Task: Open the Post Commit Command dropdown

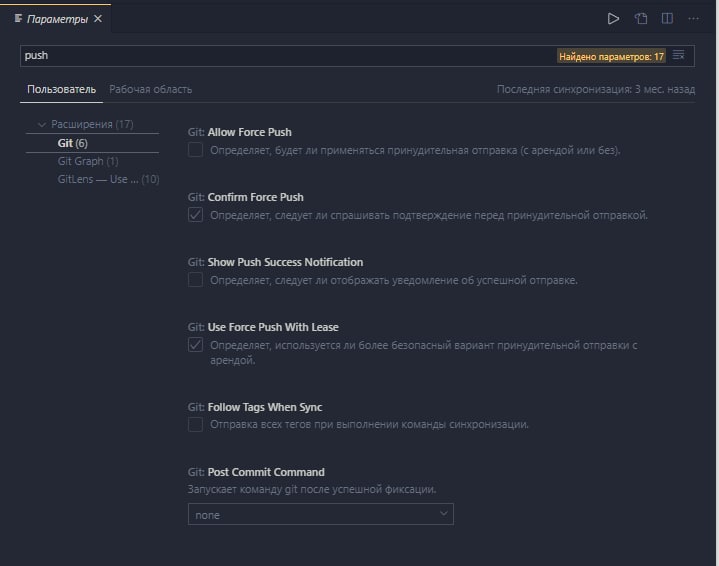Action: [320, 514]
